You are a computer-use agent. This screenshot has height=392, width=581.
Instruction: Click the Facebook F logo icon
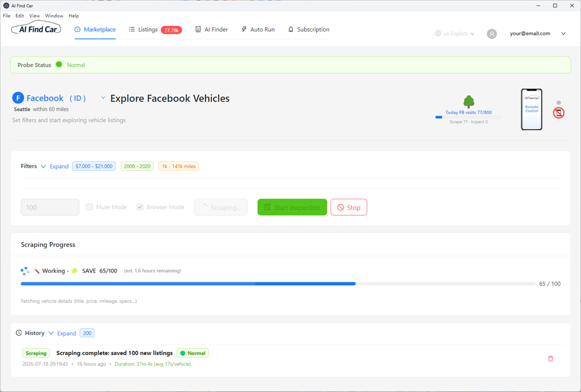(x=18, y=98)
